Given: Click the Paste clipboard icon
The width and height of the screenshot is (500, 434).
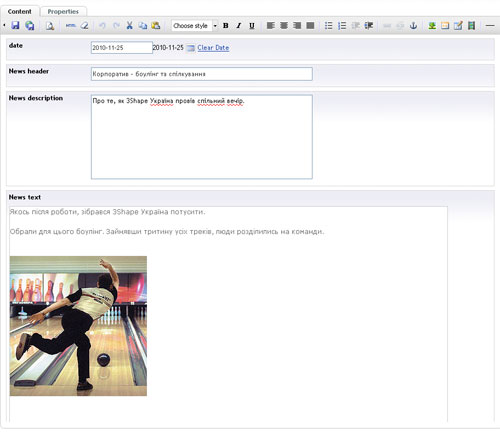Looking at the screenshot, I should [156, 25].
